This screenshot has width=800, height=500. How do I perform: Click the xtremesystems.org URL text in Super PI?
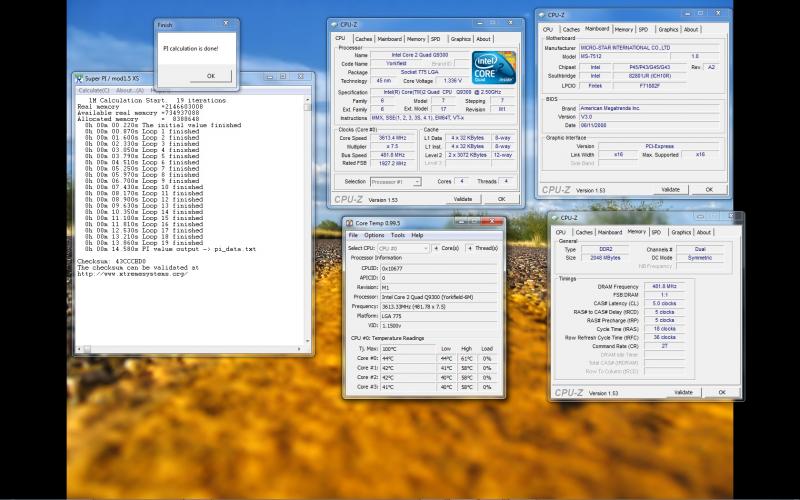[133, 274]
